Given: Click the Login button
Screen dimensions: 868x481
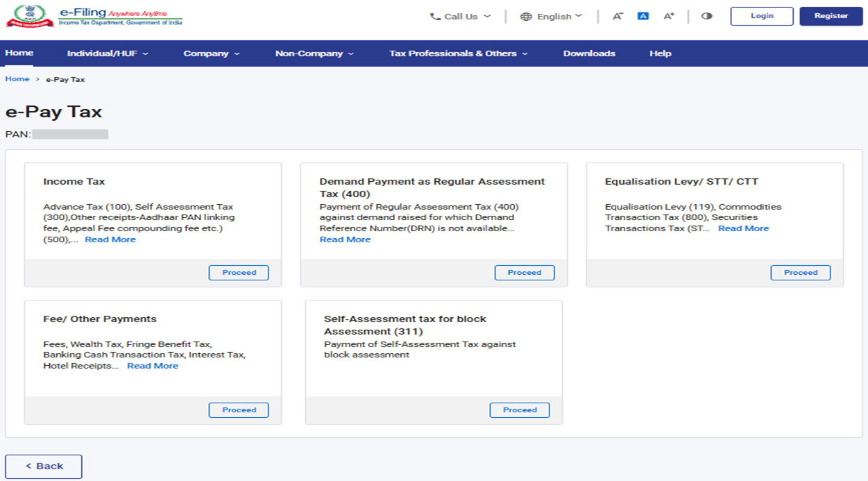Looking at the screenshot, I should point(761,16).
